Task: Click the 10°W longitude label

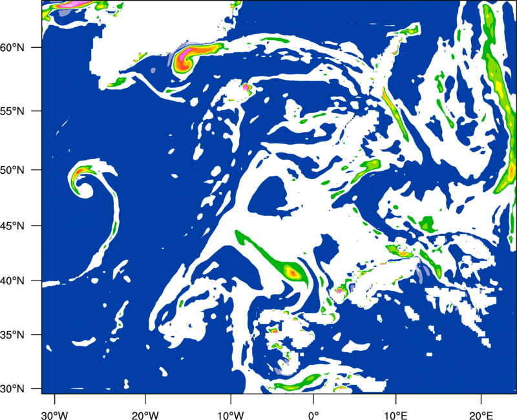Action: [x=230, y=415]
